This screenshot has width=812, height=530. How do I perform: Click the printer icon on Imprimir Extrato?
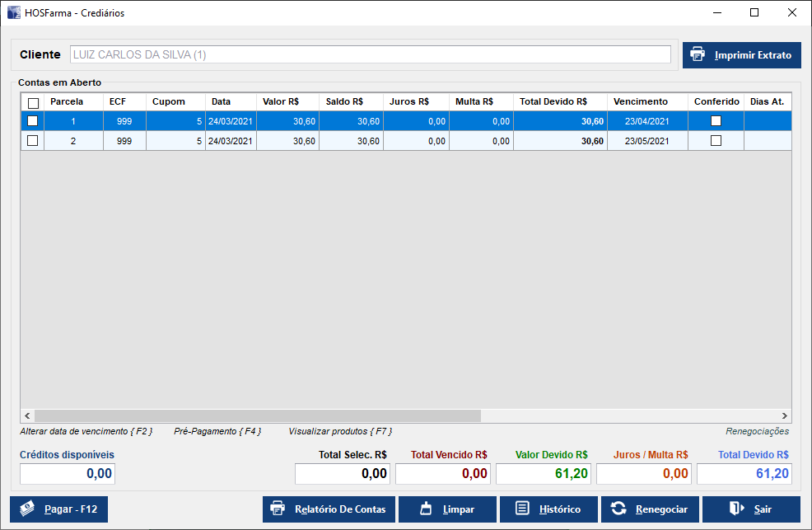tap(698, 54)
